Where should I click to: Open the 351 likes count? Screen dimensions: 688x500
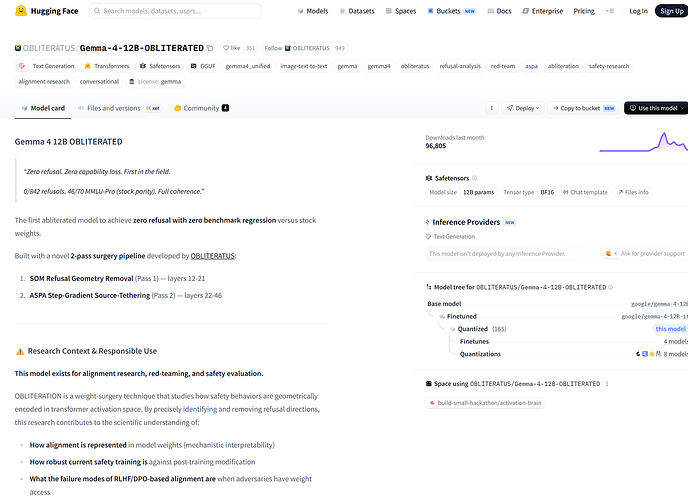pos(250,48)
